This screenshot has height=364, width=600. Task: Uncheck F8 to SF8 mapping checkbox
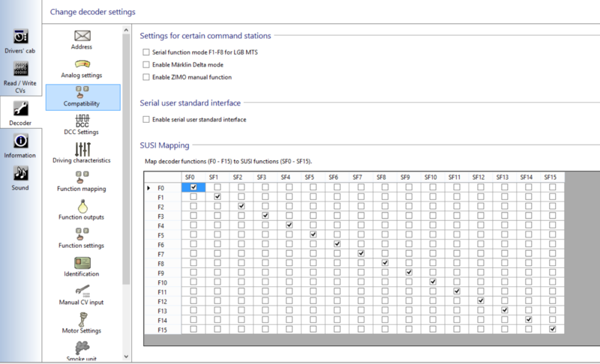[x=385, y=263]
